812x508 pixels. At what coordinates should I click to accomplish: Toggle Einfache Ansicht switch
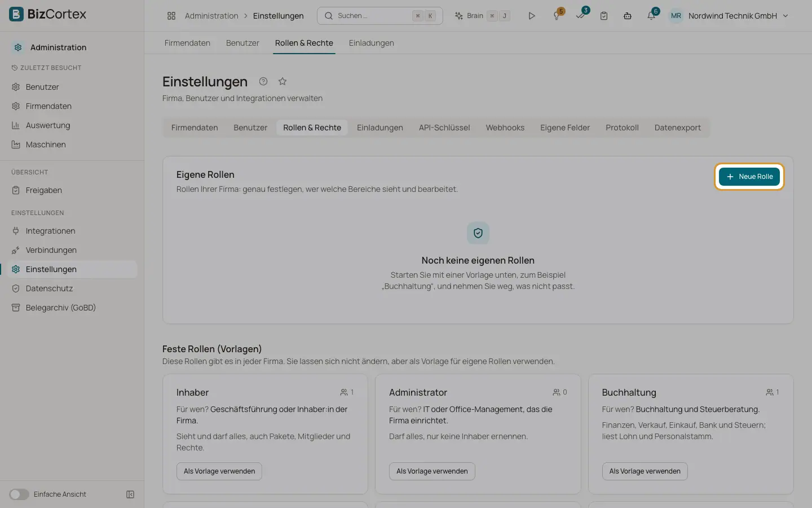[19, 494]
